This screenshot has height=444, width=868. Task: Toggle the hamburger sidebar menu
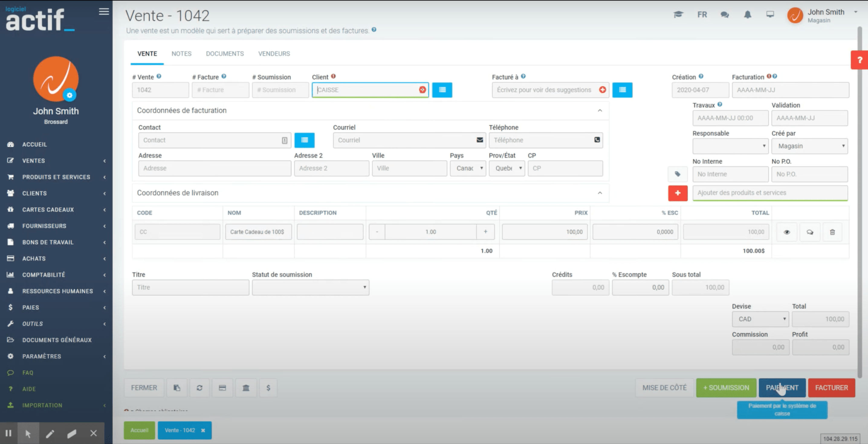(104, 11)
